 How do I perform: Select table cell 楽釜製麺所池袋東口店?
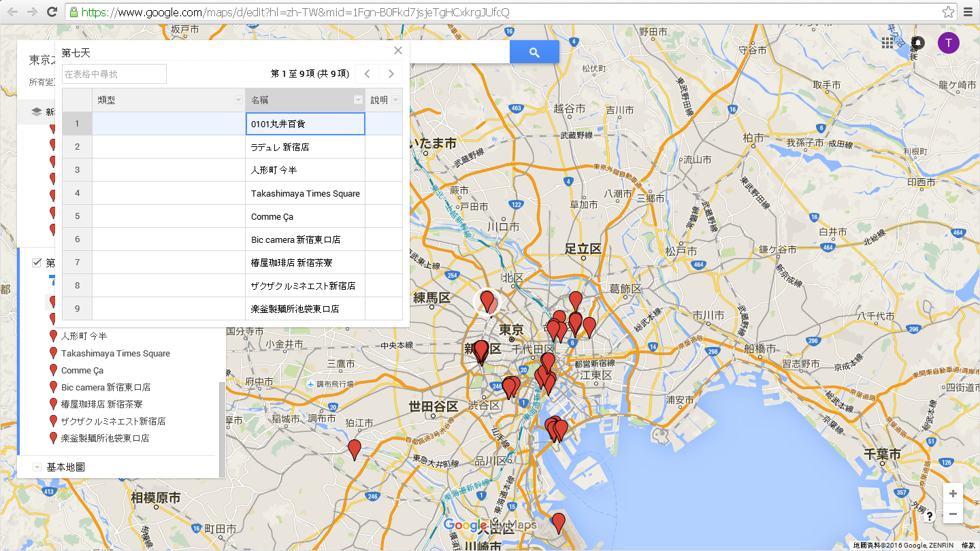pos(305,309)
